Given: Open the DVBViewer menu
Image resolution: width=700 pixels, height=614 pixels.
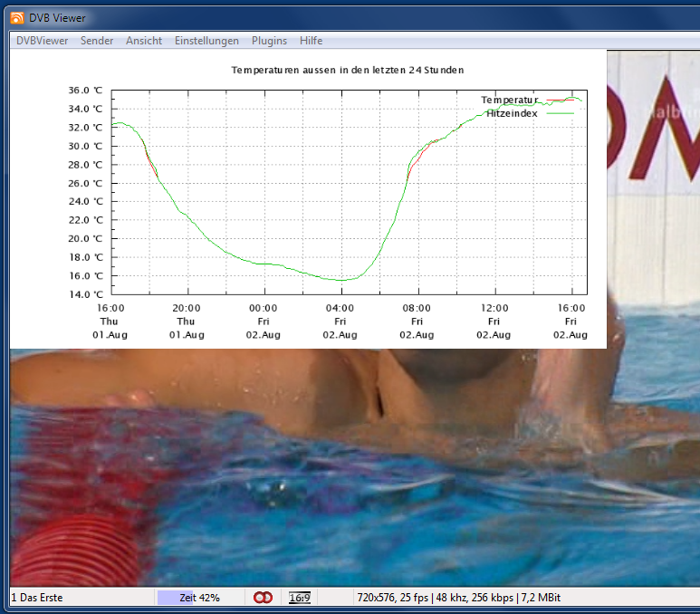Looking at the screenshot, I should 42,41.
